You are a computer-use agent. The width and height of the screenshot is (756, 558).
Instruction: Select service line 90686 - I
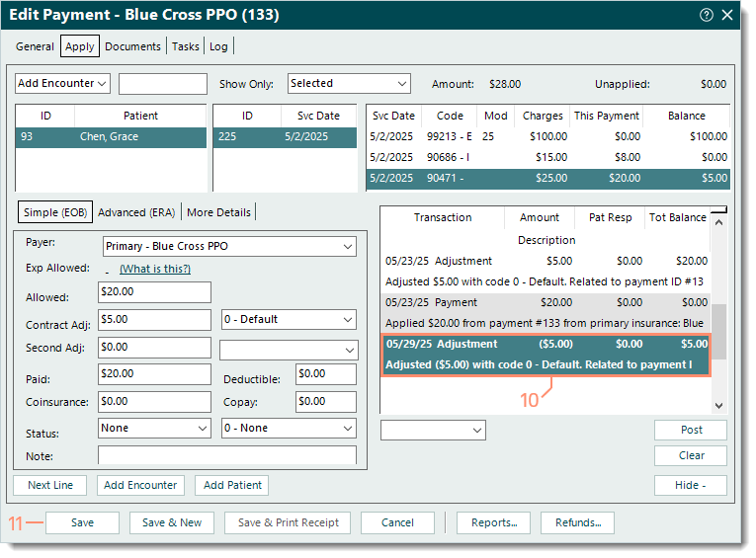coord(547,158)
